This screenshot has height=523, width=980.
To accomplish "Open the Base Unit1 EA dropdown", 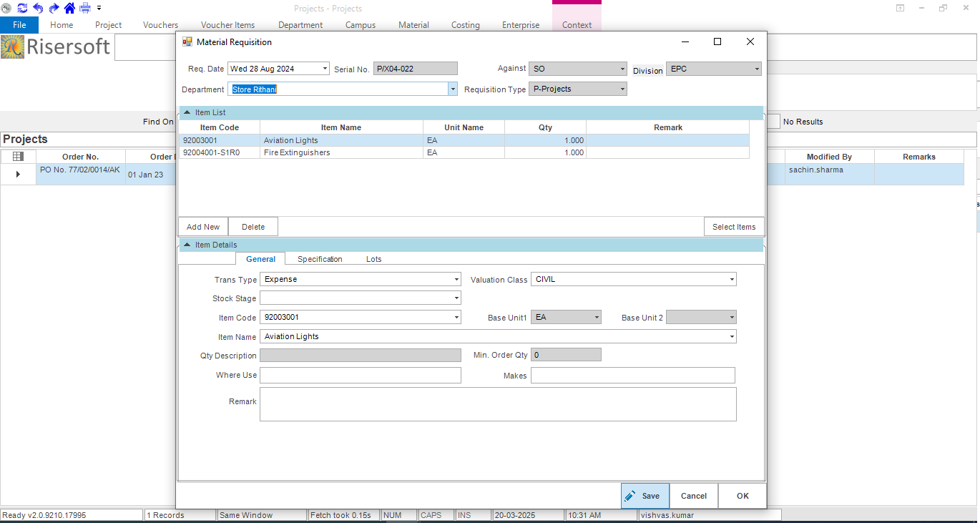I will pos(597,318).
